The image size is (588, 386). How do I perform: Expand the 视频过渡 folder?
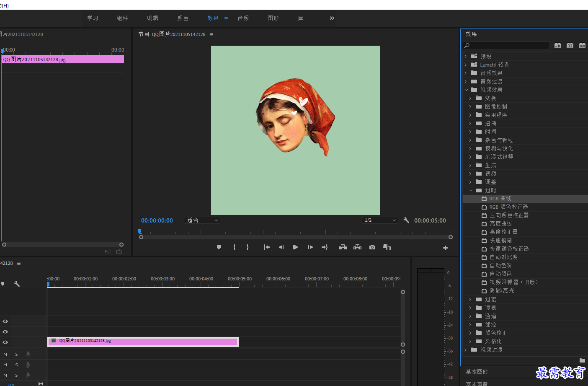click(x=465, y=350)
